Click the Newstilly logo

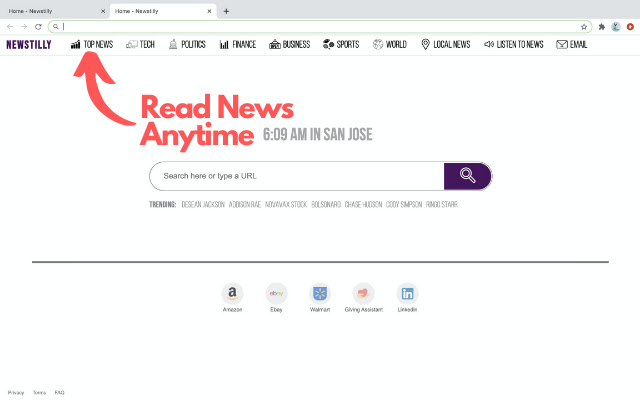click(x=29, y=44)
